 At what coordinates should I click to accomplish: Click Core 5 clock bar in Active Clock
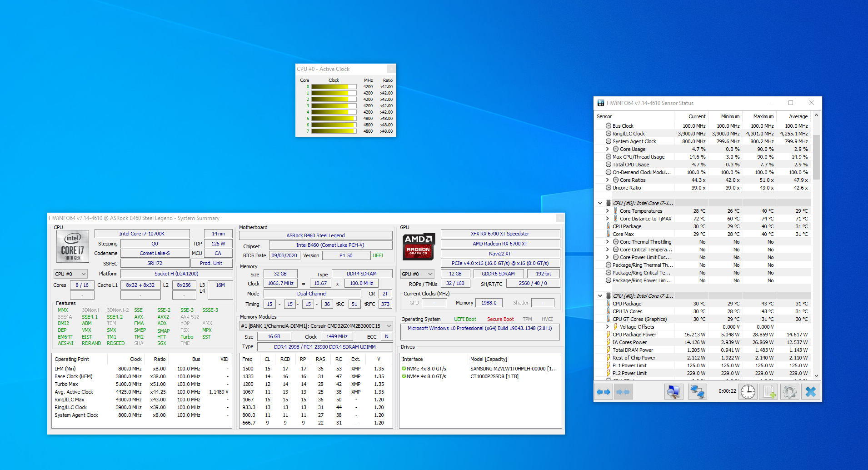(334, 119)
